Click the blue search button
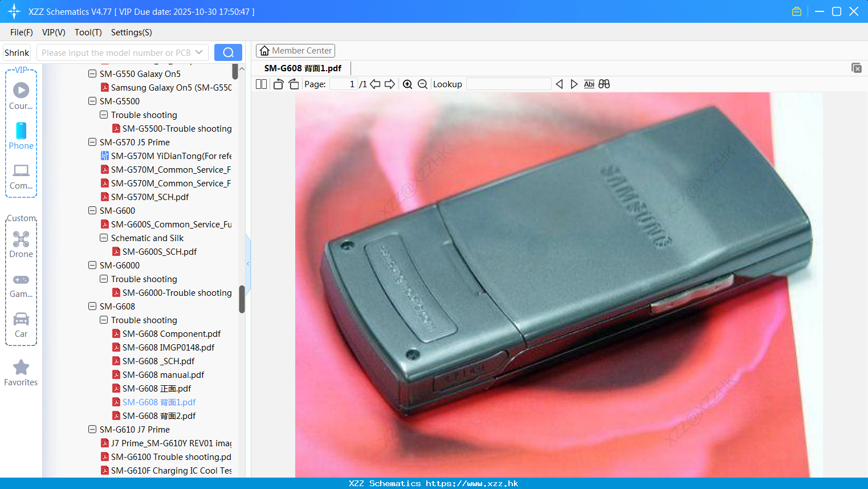 [x=228, y=52]
